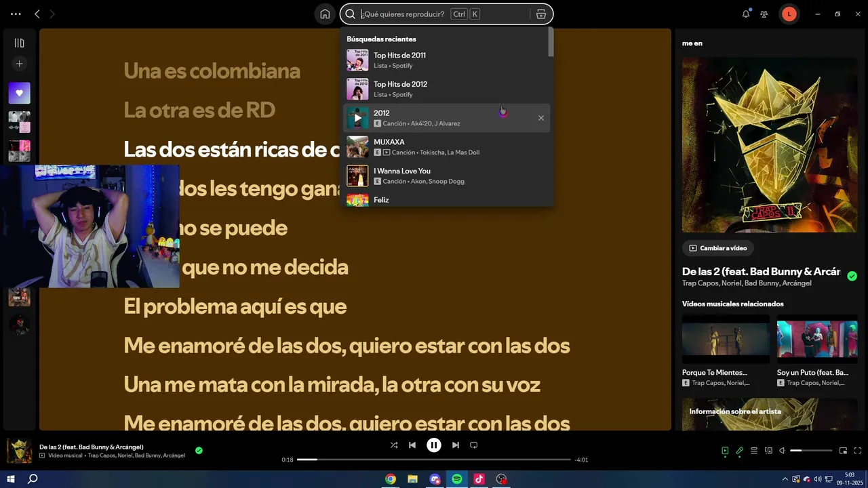Open taskbar clock showing 5:03
Viewport: 868px width, 488px height.
click(850, 479)
